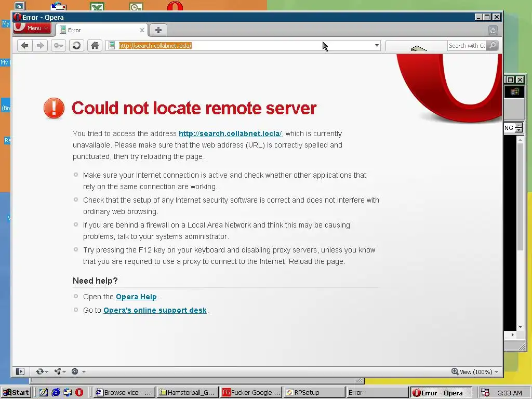
Task: Go to the home page icon
Action: (95, 46)
